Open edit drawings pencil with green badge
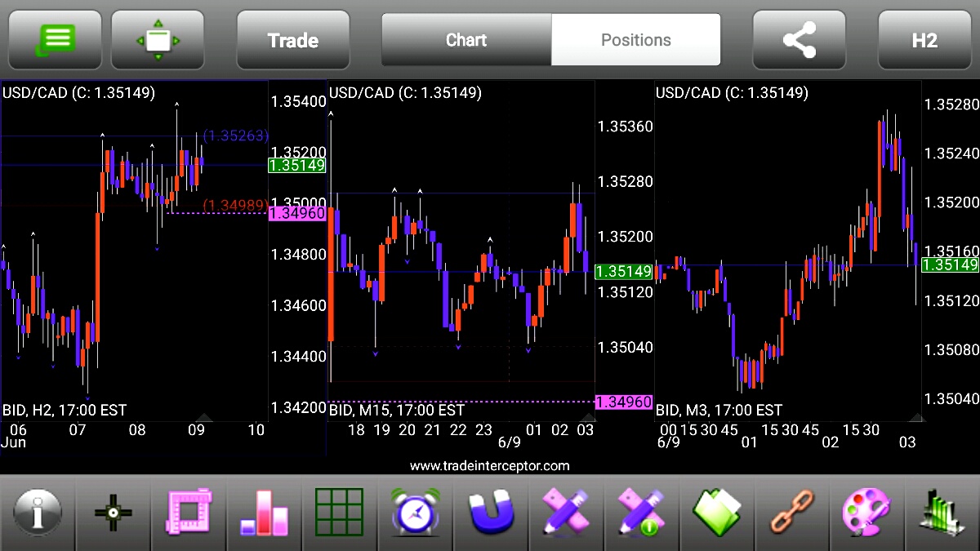The image size is (980, 551). click(641, 513)
